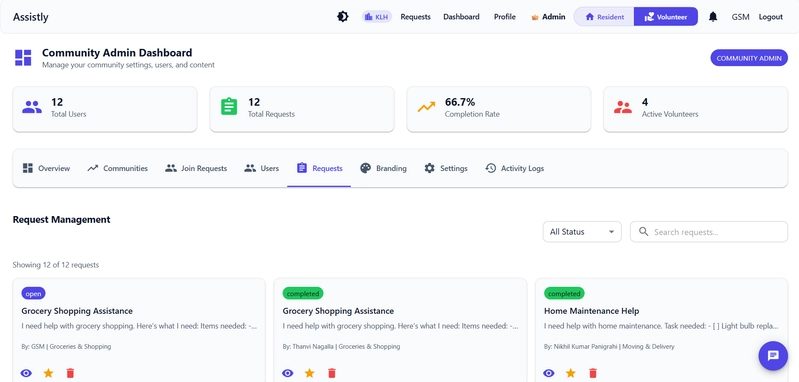Star GSM's Grocery Shopping Assistance request
Viewport: 799px width, 382px height.
pos(48,373)
